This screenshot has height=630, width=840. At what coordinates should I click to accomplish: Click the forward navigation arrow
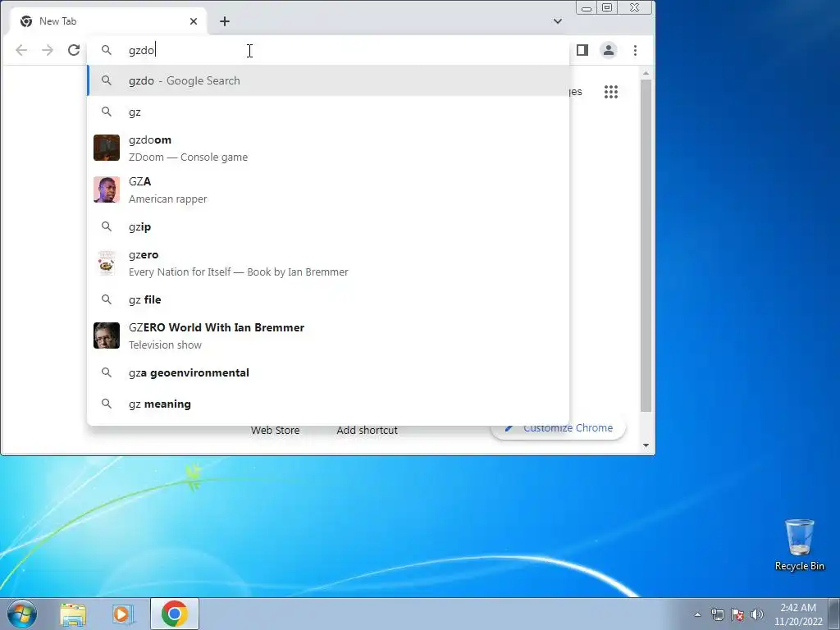coord(48,50)
